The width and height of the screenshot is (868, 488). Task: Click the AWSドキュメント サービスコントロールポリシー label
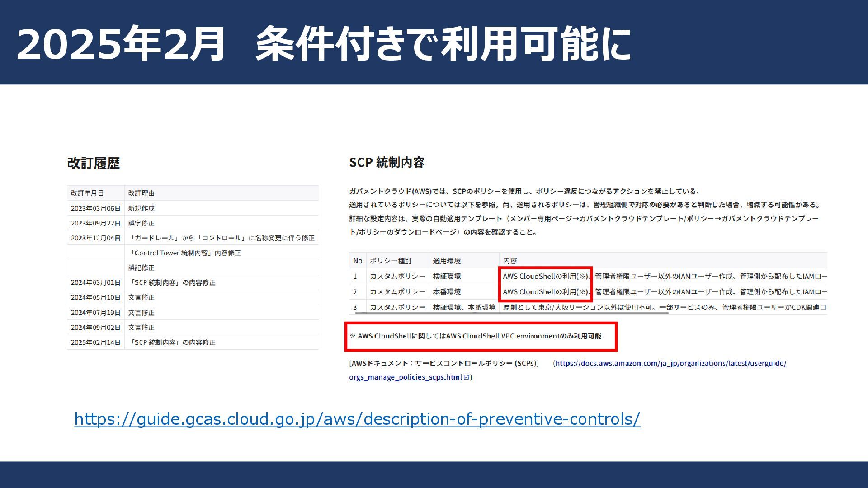444,363
